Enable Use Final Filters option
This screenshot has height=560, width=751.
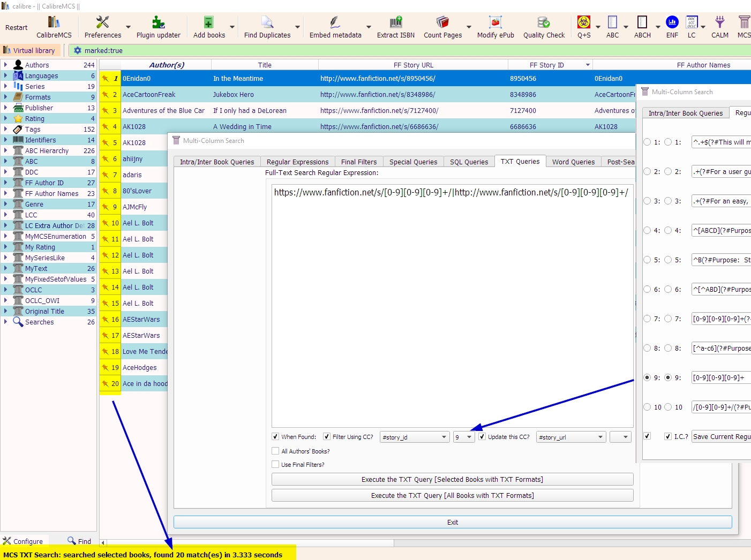point(275,464)
